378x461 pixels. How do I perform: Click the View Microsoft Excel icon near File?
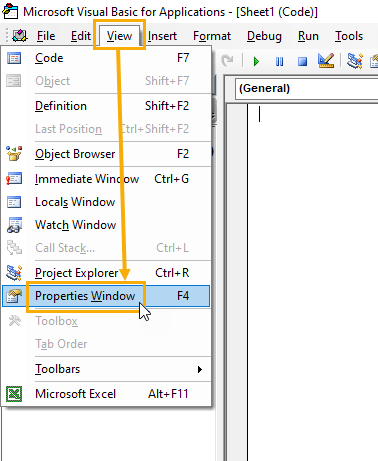pos(20,35)
